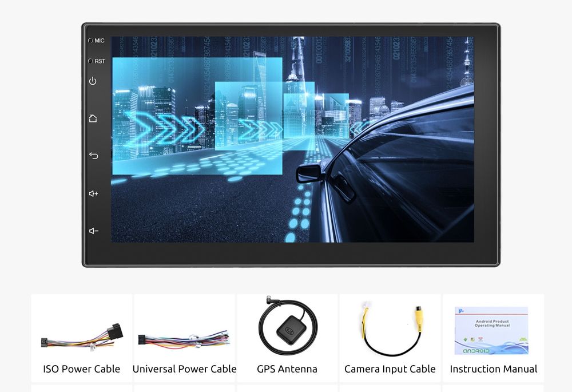Viewport: 572px width, 392px height.
Task: Click the MIC hole indicator
Action: click(90, 41)
